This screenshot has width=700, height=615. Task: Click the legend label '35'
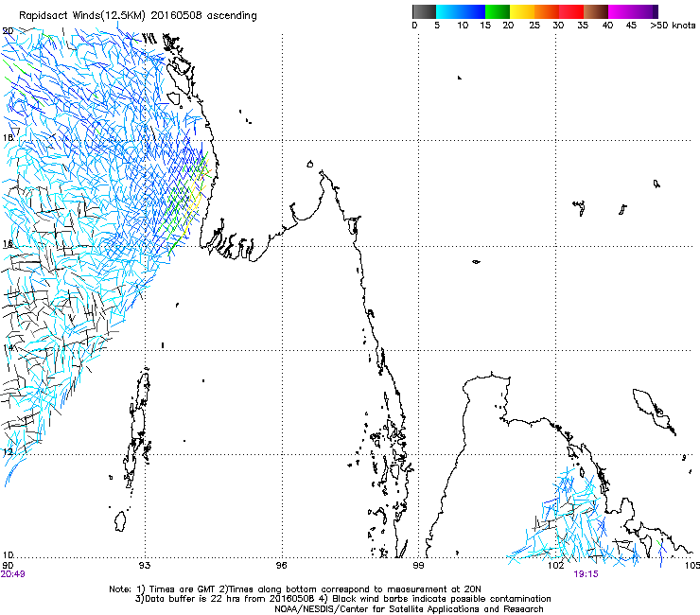click(x=583, y=26)
